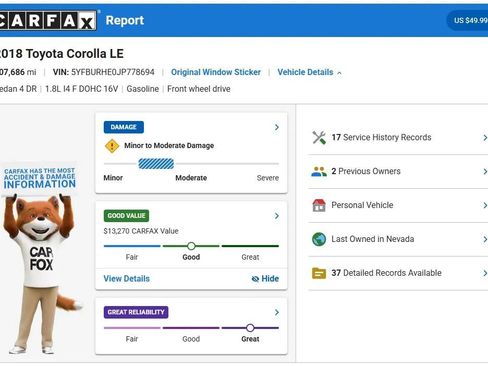The image size is (488, 366).
Task: Open Original Window Sticker link
Action: point(216,72)
